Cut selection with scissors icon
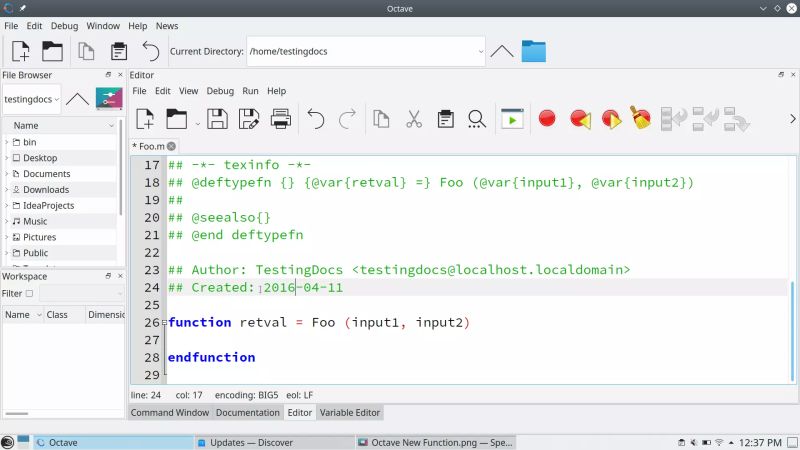 (414, 119)
